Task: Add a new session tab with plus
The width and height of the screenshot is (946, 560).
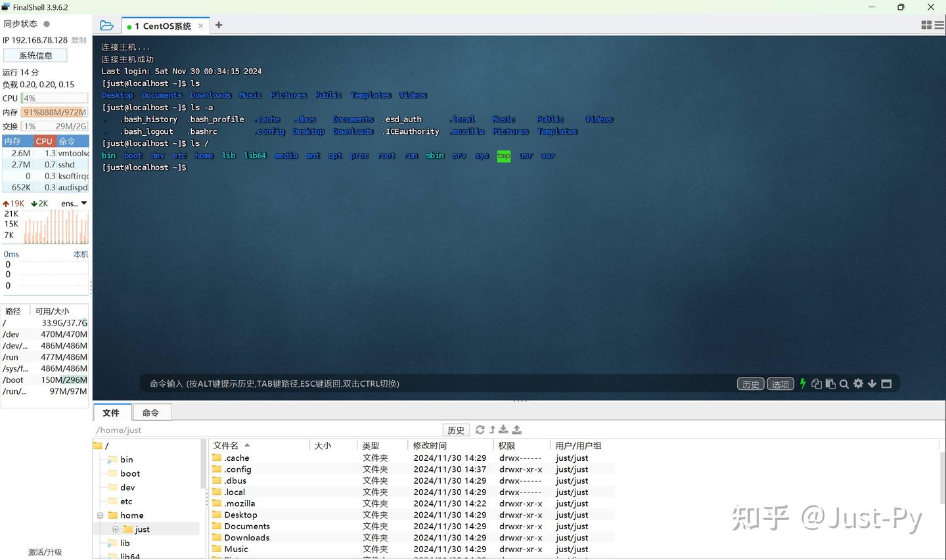Action: [219, 25]
